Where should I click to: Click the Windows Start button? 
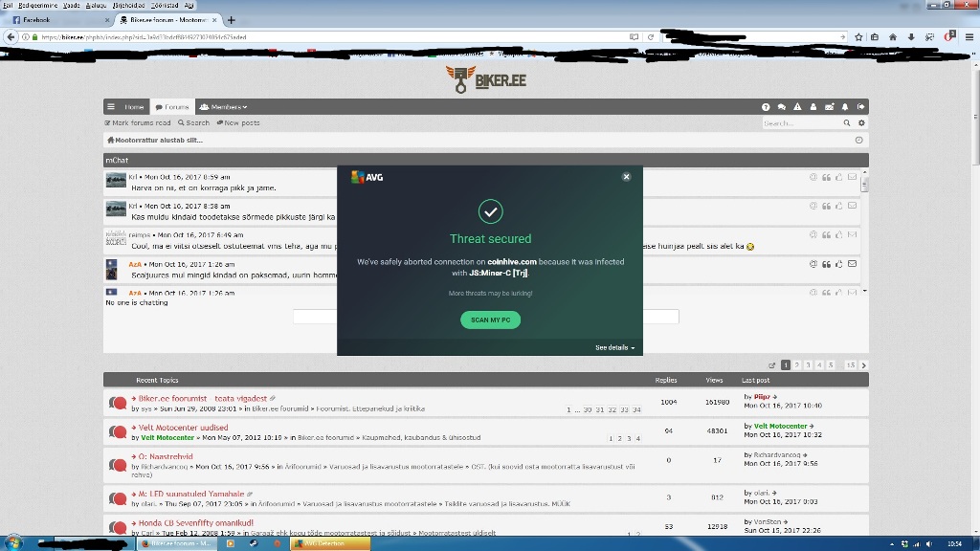(13, 543)
